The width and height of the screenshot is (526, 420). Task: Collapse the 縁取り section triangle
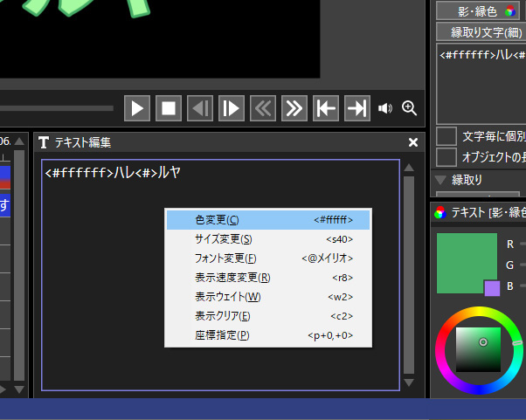[x=440, y=180]
